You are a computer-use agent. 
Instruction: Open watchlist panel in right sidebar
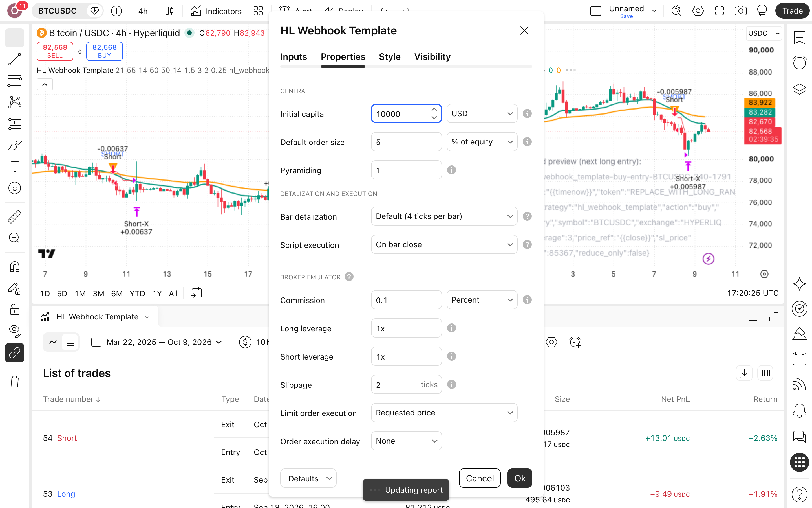tap(800, 37)
